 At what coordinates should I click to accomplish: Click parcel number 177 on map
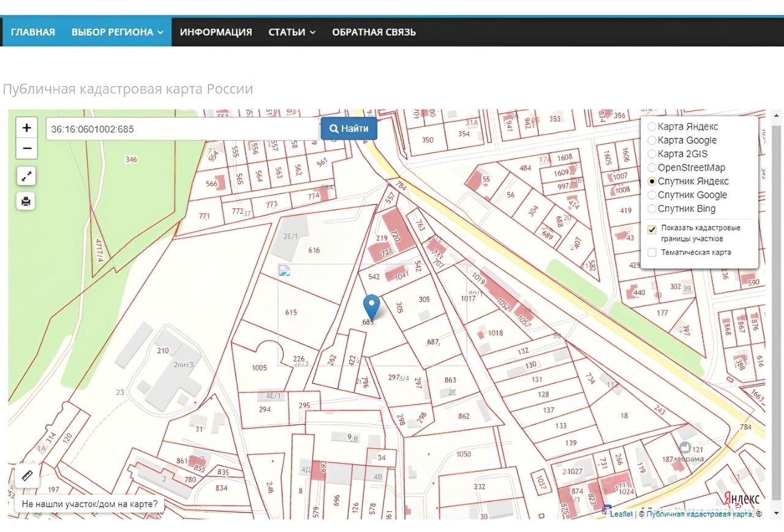pyautogui.click(x=662, y=313)
